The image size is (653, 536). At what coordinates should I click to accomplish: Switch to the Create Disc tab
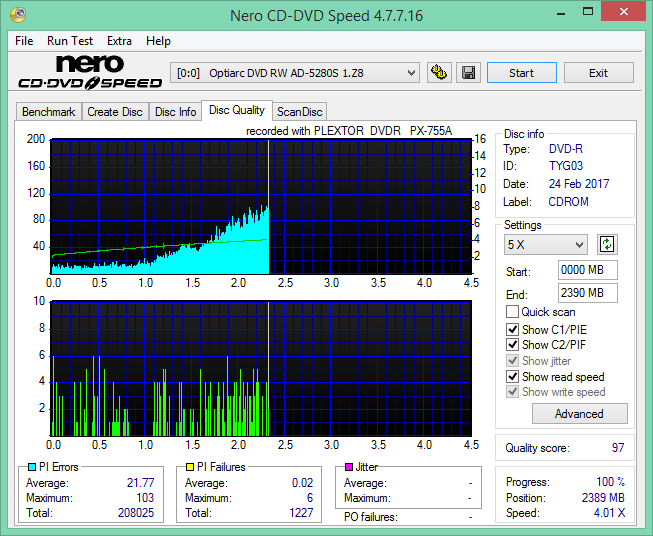[x=115, y=112]
